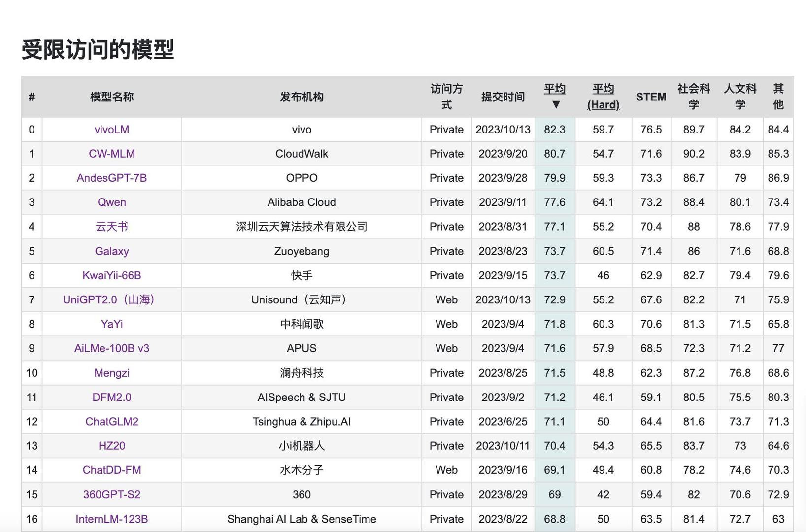The image size is (806, 532).
Task: Open the vivoLM model link
Action: pyautogui.click(x=111, y=129)
